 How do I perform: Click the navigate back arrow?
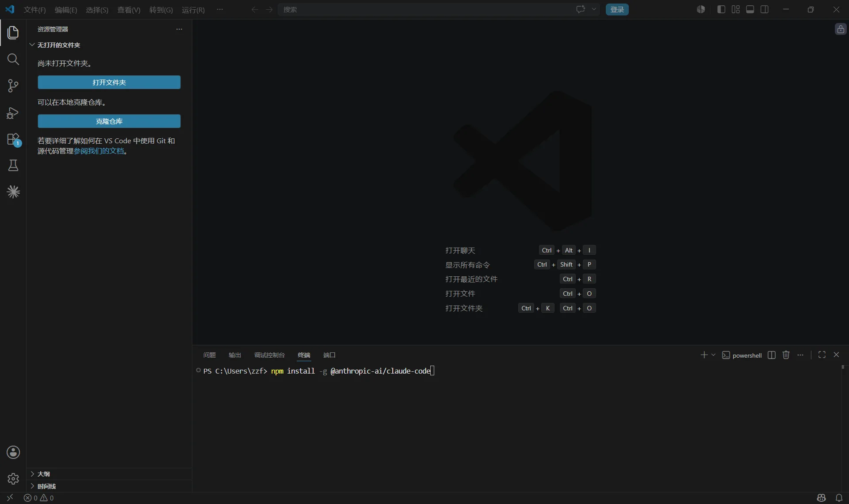pyautogui.click(x=255, y=9)
